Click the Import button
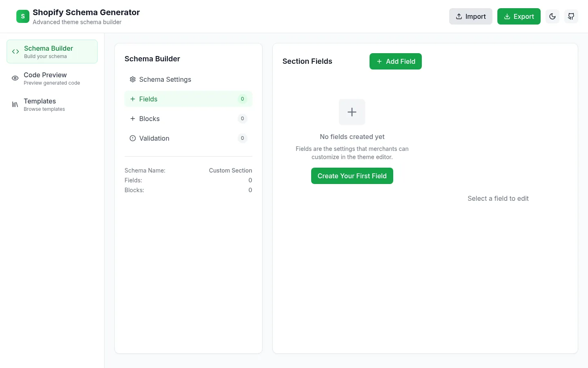Viewport: 588px width, 368px height. pos(471,16)
